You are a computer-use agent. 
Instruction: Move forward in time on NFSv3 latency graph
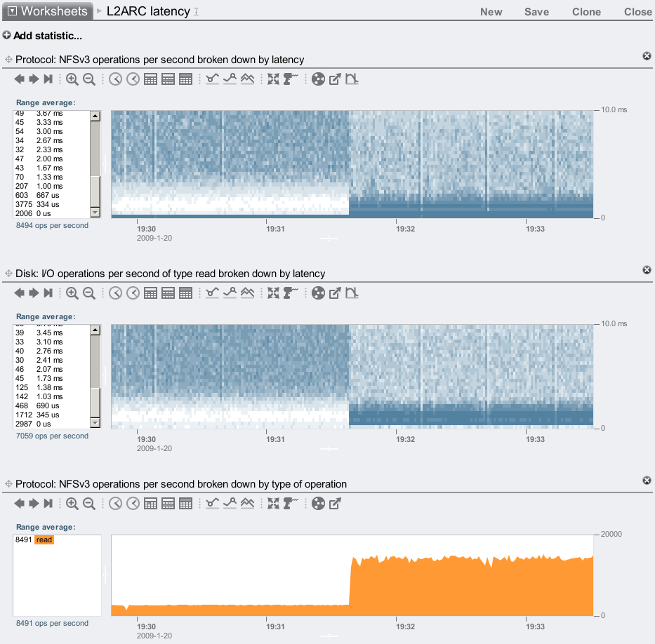click(x=34, y=79)
